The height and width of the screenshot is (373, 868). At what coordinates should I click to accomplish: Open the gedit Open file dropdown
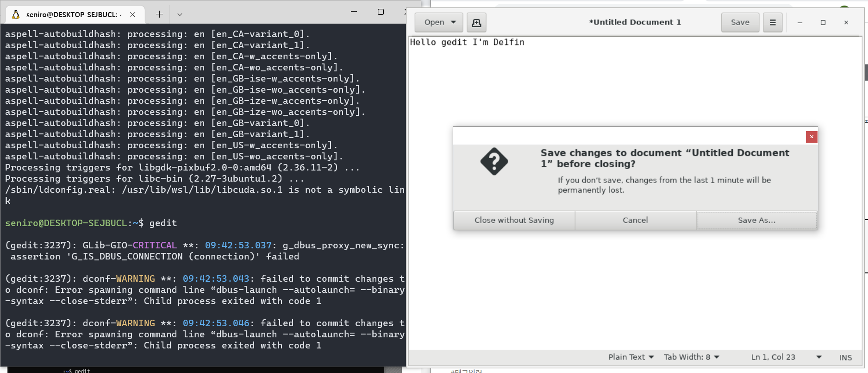pyautogui.click(x=440, y=22)
